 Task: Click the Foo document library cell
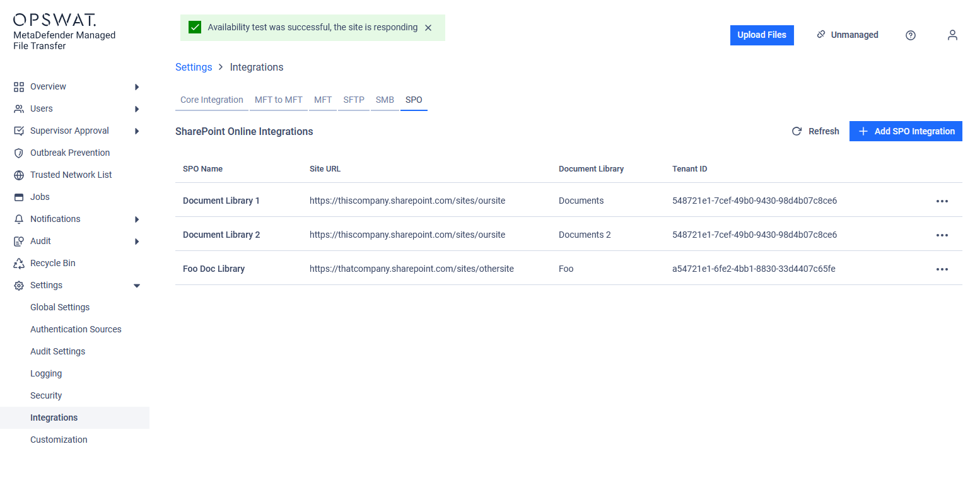tap(566, 269)
